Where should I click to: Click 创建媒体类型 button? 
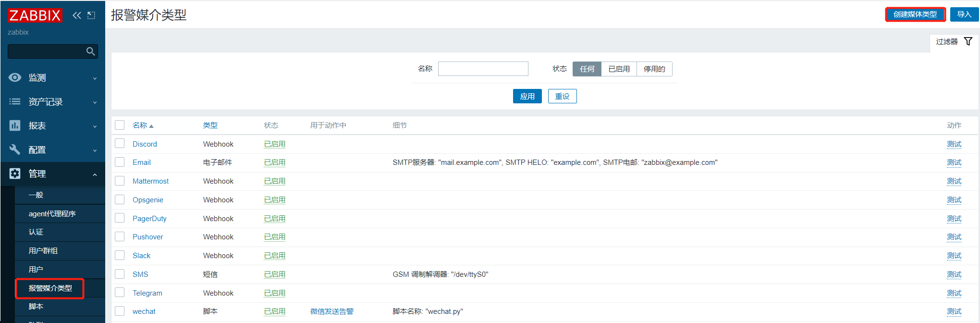pyautogui.click(x=915, y=14)
